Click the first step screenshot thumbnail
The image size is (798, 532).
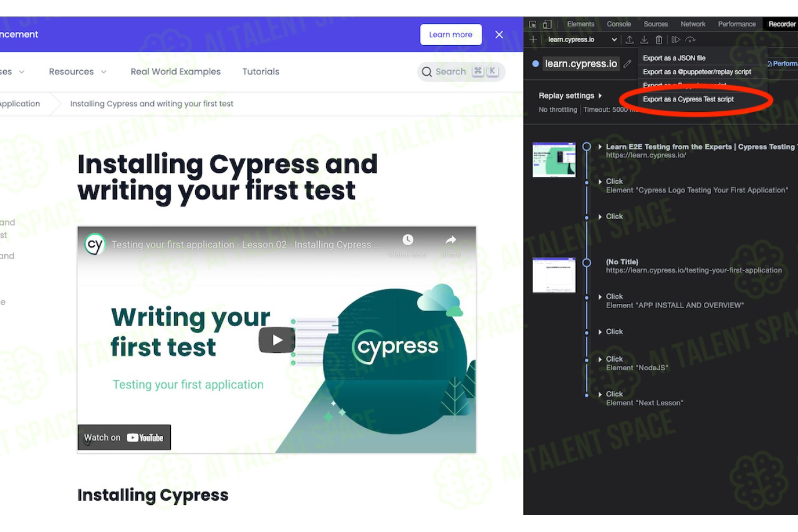coord(554,160)
